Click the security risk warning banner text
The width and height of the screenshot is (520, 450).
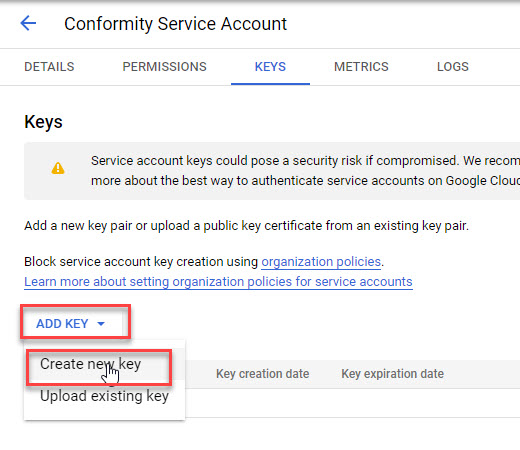pos(305,171)
